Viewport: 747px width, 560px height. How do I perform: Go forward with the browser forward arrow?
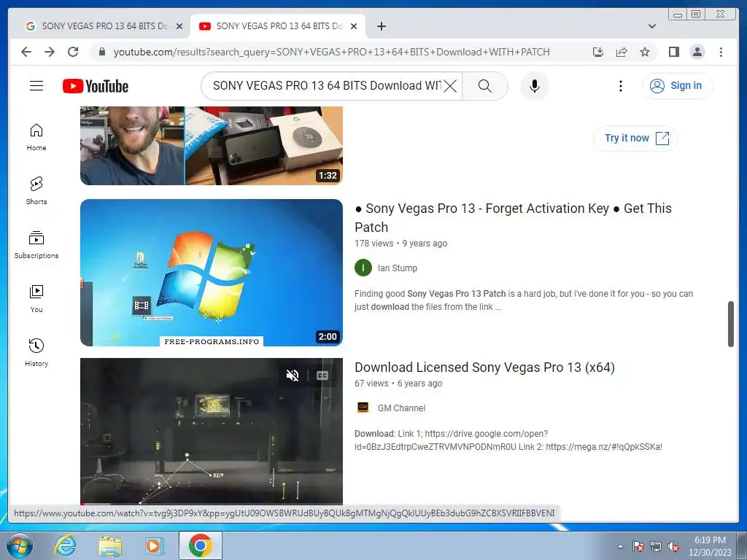coord(50,52)
